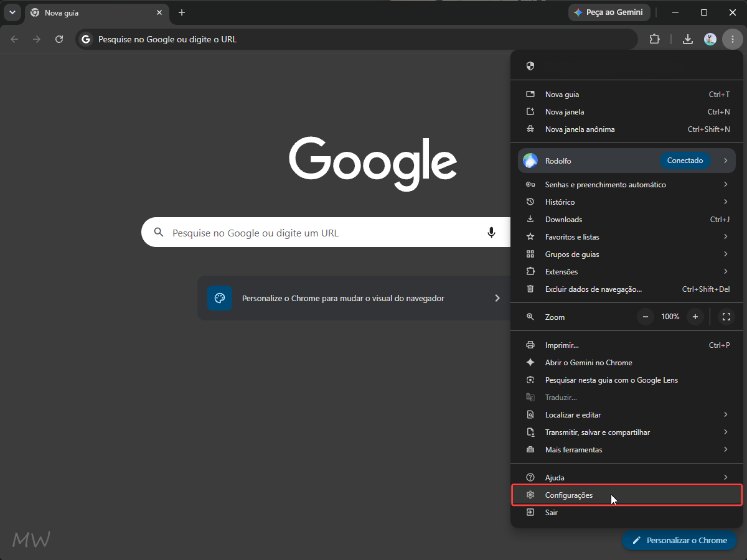This screenshot has width=747, height=560.
Task: Expand Extensões submenu in the menu
Action: (627, 272)
